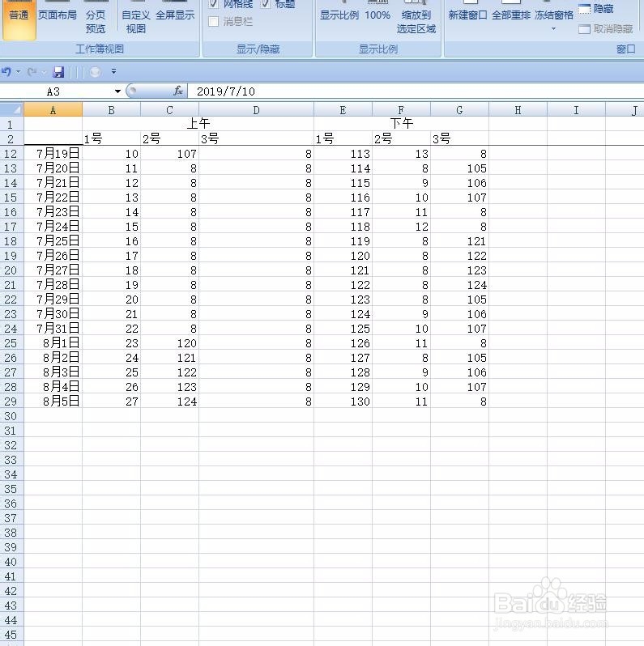This screenshot has width=644, height=646.
Task: Switch to 全屏显示 (Full Screen)
Action: coord(175,15)
